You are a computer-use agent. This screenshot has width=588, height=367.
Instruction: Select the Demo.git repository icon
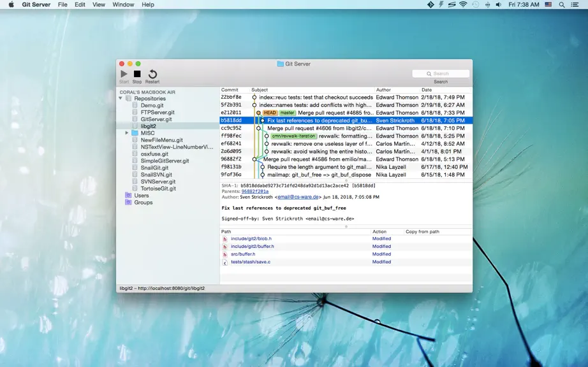135,105
